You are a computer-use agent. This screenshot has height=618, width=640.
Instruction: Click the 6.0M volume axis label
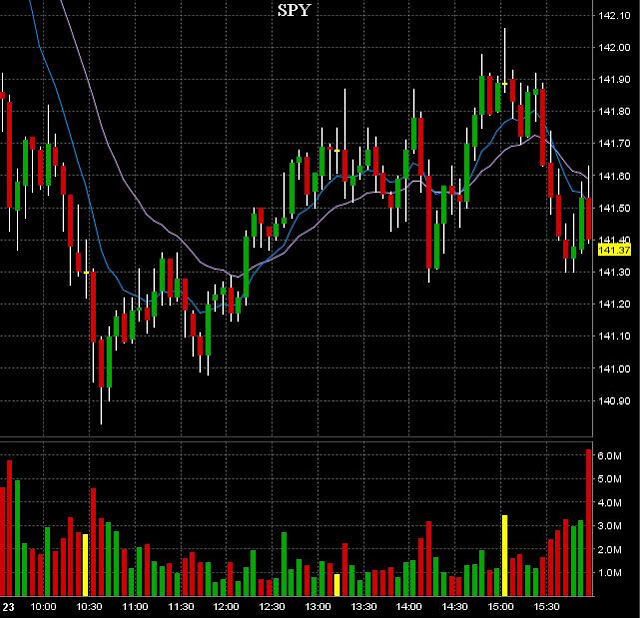pos(609,456)
